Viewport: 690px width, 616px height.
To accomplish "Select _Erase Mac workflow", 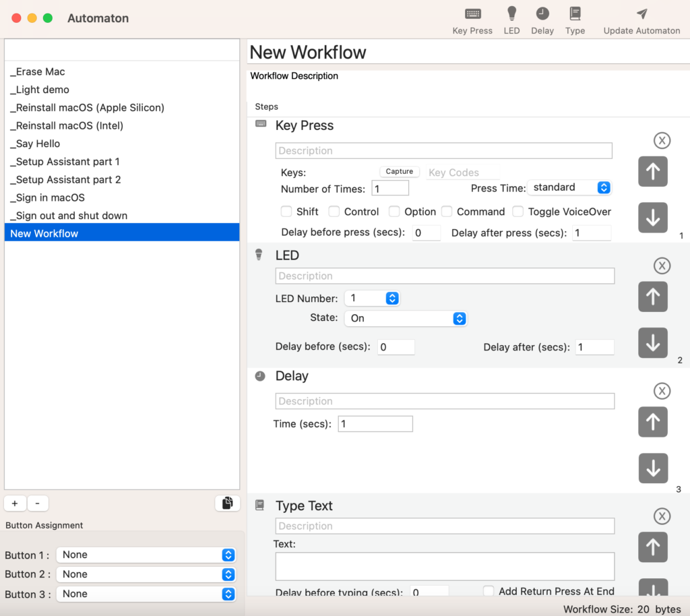I will [122, 71].
